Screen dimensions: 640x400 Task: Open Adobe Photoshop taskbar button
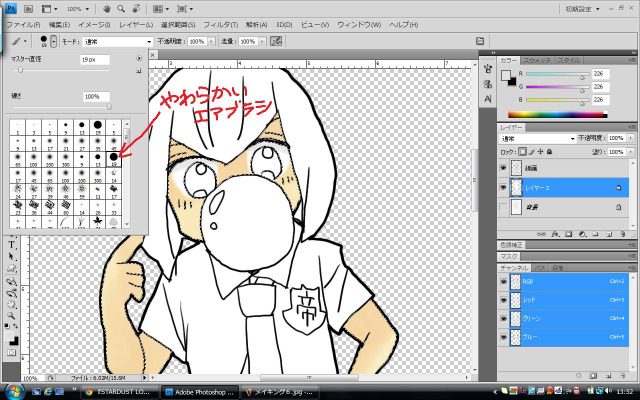(202, 390)
